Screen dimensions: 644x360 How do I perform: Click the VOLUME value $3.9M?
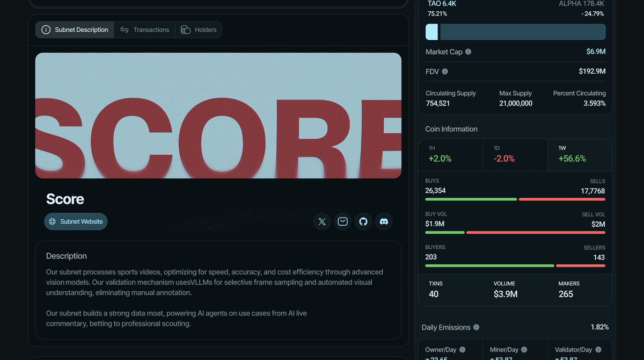point(506,294)
